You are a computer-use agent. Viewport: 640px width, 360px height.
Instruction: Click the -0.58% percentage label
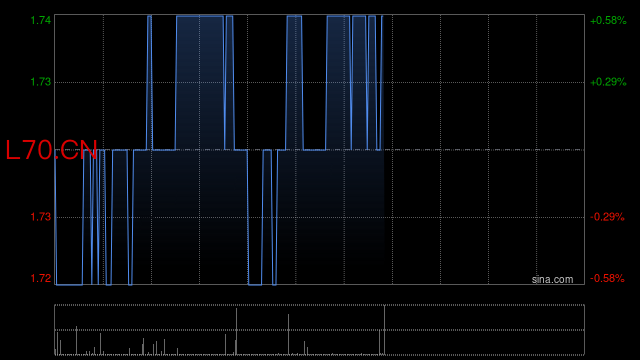607,278
